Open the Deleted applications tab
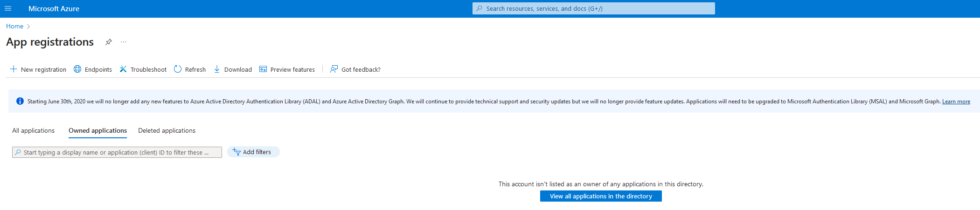The height and width of the screenshot is (210, 980). tap(167, 130)
